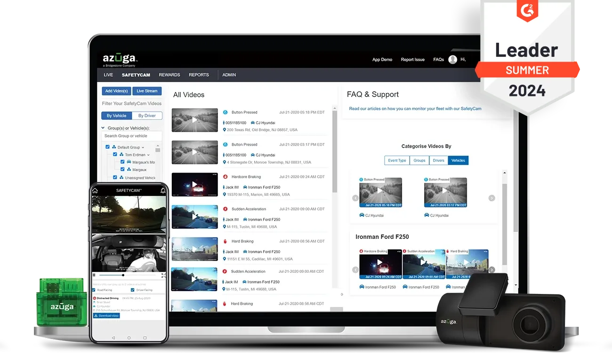Screen dimensions: 612x364
Task: Click the Add Video(s) button
Action: pos(116,90)
